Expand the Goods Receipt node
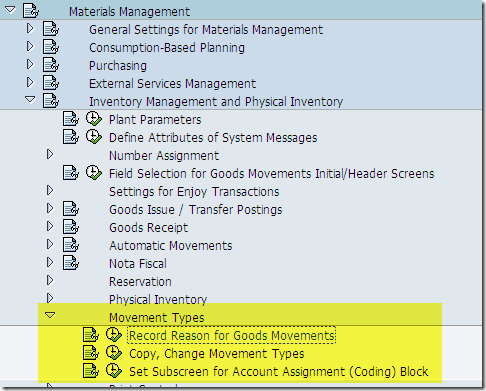The width and height of the screenshot is (486, 391). [x=50, y=227]
